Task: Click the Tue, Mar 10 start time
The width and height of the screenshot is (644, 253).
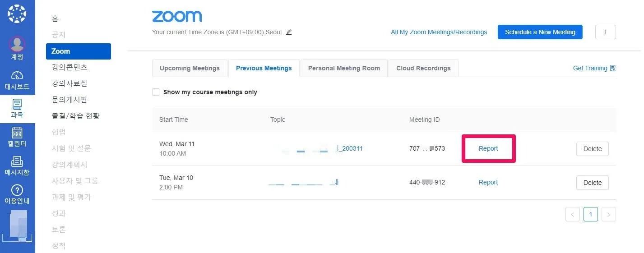Action: click(176, 183)
